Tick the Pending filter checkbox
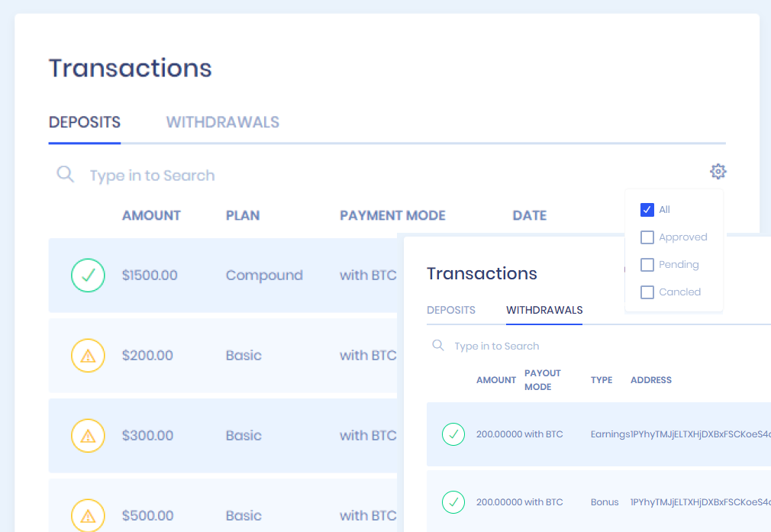Screen dimensions: 771x532 pos(647,265)
